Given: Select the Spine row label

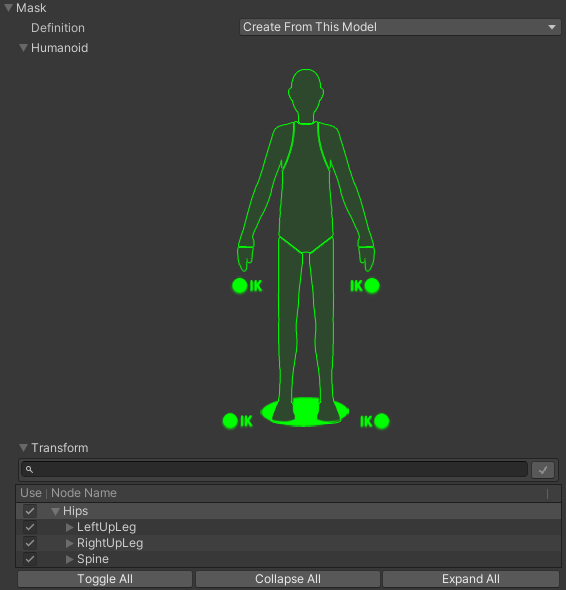Looking at the screenshot, I should click(93, 559).
